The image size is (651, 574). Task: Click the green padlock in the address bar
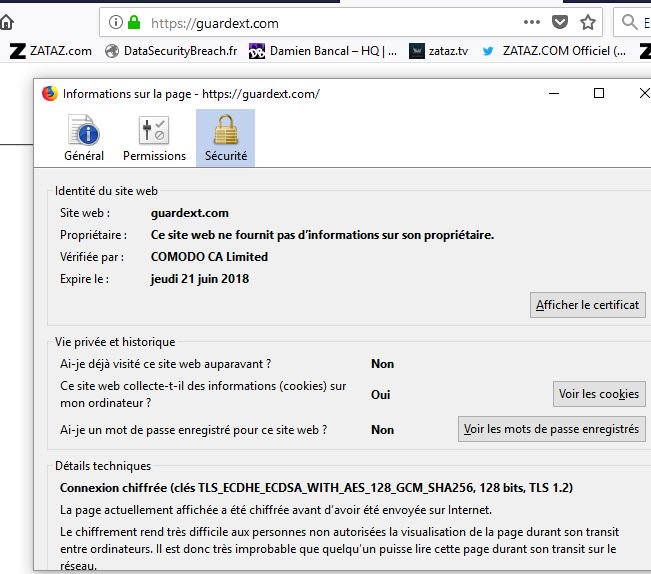click(x=134, y=22)
